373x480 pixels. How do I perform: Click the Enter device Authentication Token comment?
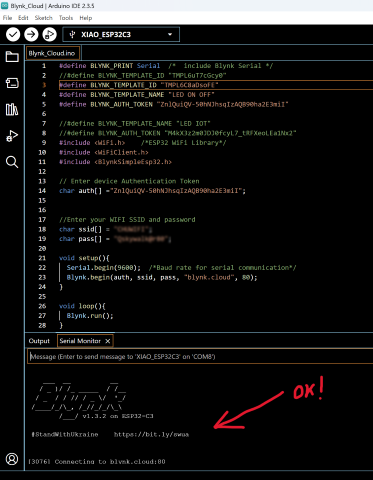click(129, 181)
